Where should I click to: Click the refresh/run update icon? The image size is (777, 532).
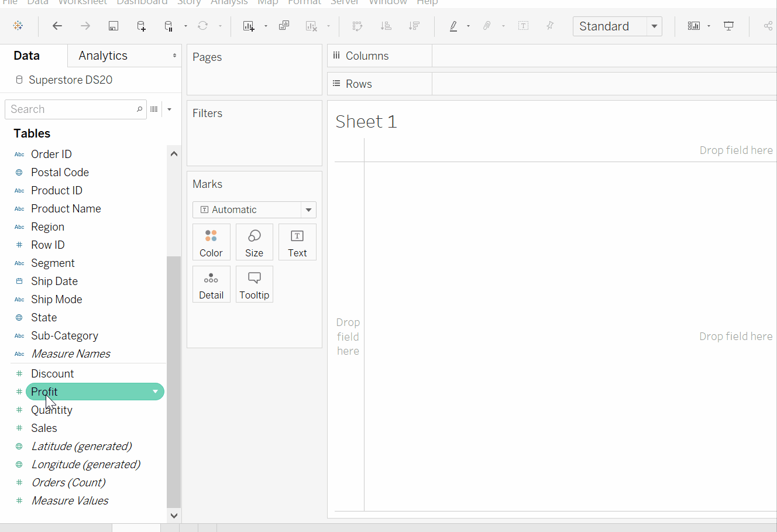202,26
